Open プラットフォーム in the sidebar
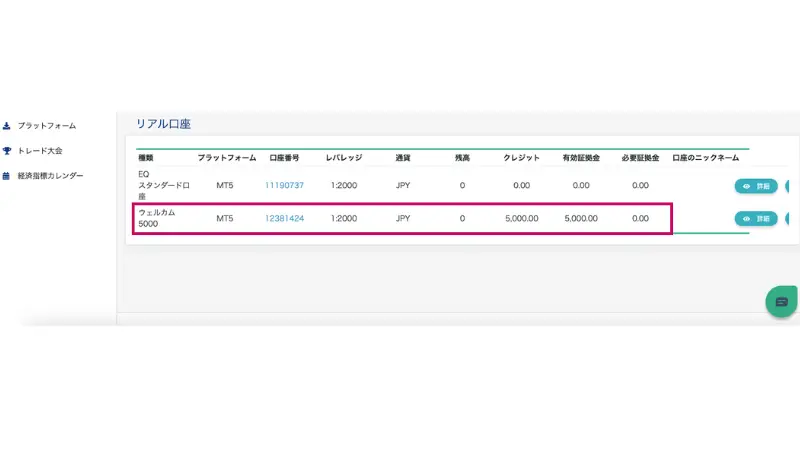Screen dimensions: 800x450 click(47, 126)
